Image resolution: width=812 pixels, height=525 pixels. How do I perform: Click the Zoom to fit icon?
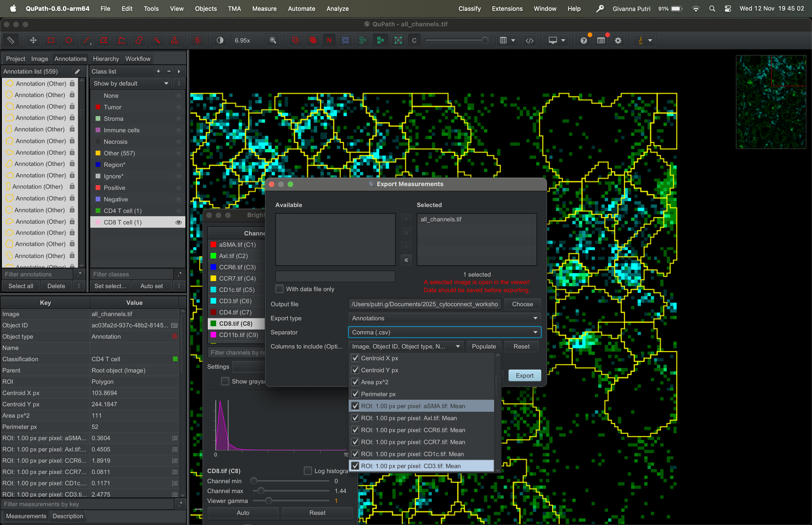click(x=273, y=40)
